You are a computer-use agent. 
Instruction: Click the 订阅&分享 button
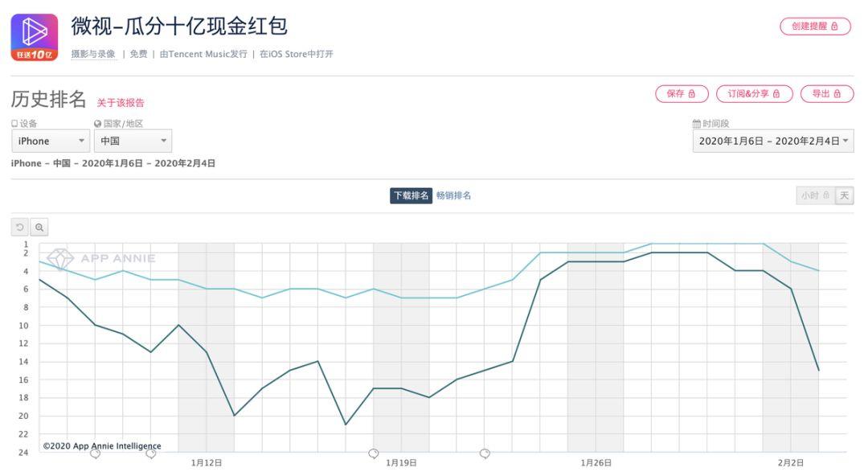point(754,93)
